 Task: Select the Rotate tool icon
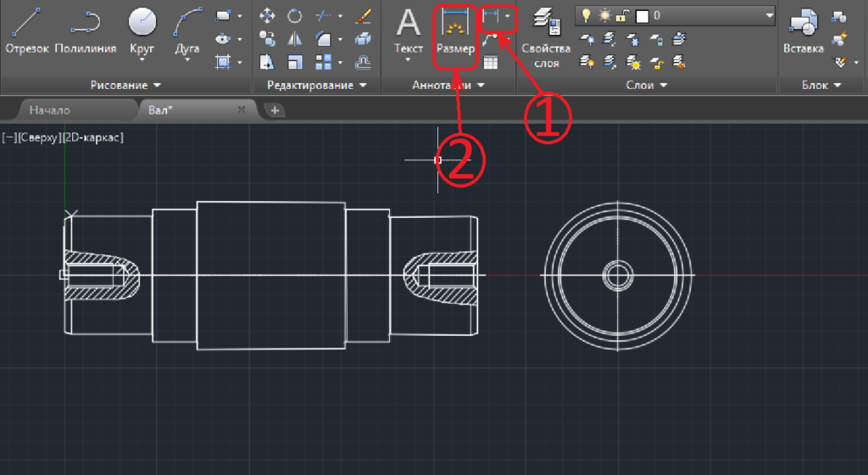(x=294, y=16)
